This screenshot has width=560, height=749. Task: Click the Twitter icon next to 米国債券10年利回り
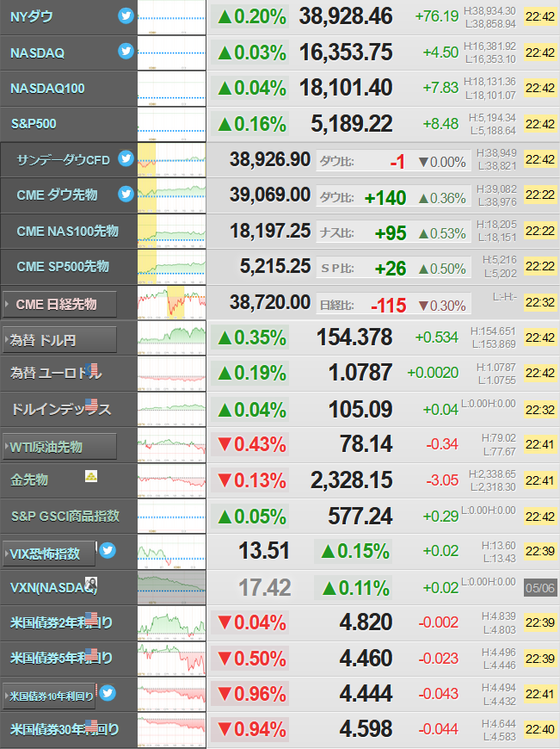108,693
